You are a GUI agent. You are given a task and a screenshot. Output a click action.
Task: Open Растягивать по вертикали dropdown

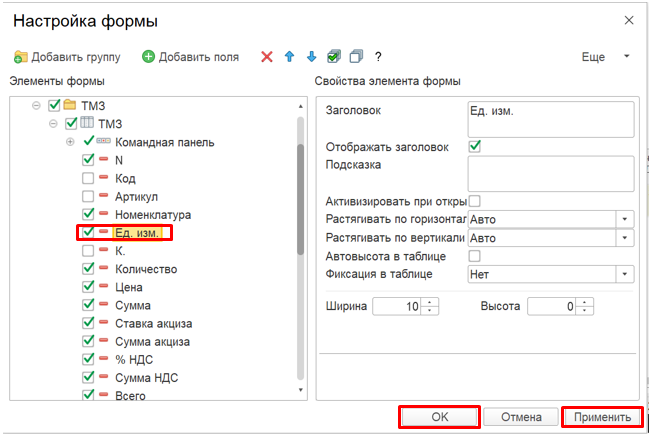point(625,238)
